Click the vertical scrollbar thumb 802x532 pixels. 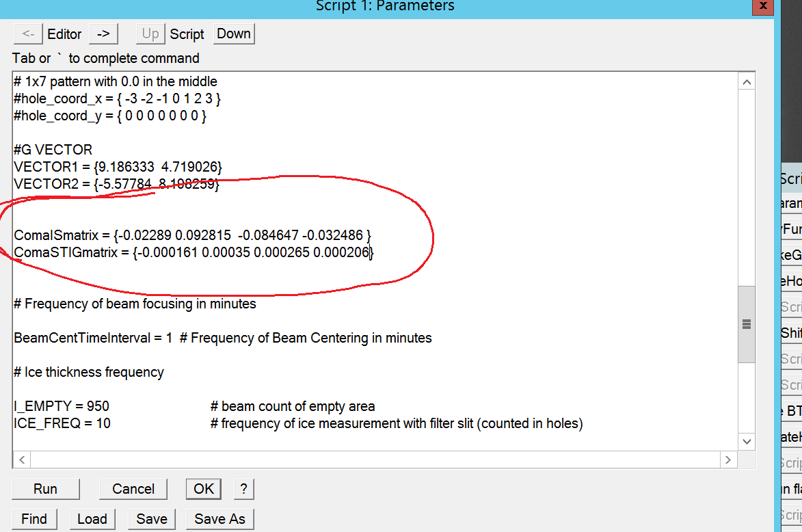point(747,324)
